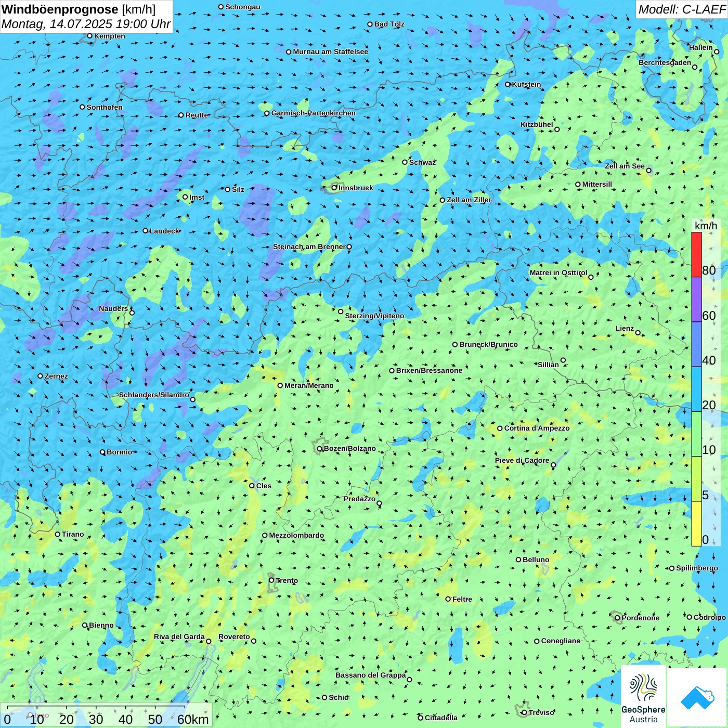This screenshot has width=728, height=728.
Task: Click the Schwaz label
Action: pos(422,162)
